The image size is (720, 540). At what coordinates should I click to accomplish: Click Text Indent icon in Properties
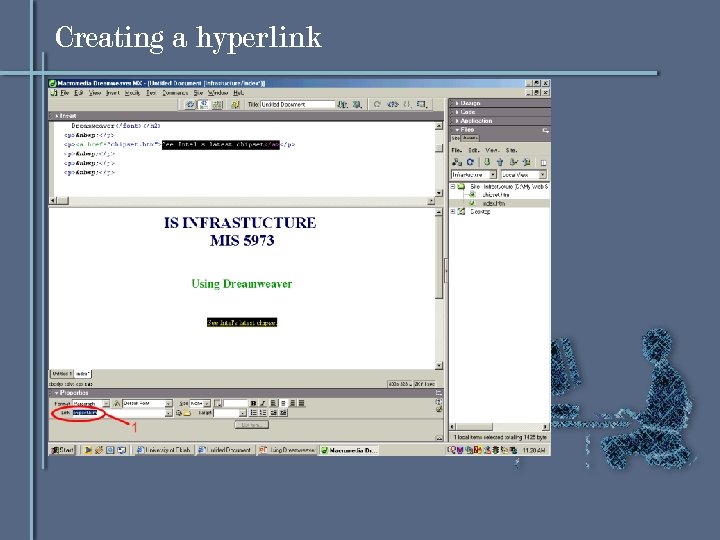pyautogui.click(x=283, y=413)
